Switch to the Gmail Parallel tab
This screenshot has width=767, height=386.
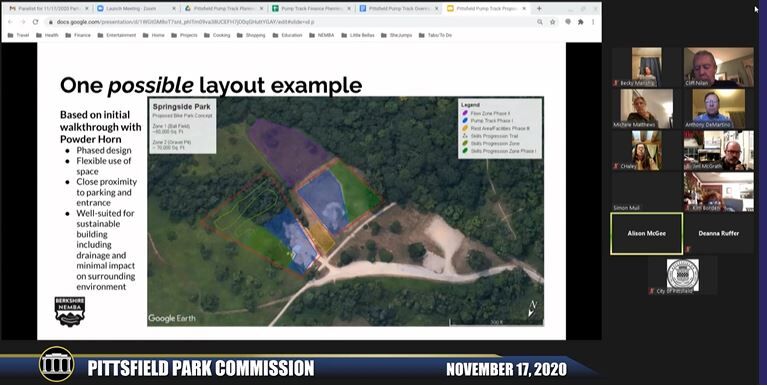49,9
